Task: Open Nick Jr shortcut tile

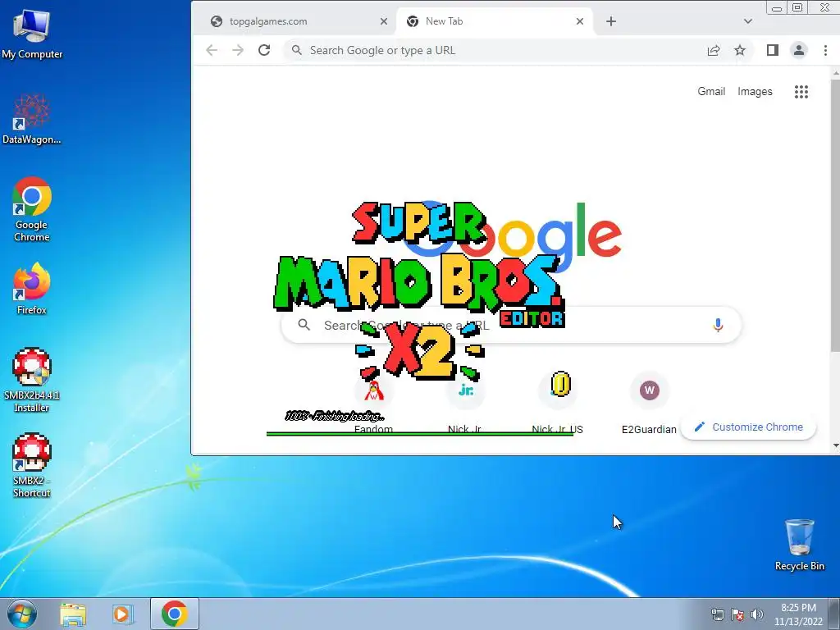Action: [x=464, y=402]
